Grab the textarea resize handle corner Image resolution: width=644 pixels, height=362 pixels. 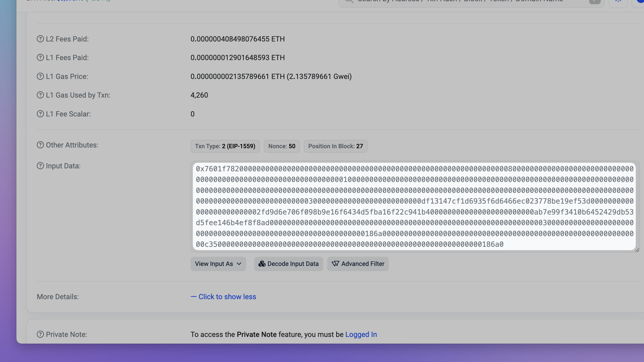[x=637, y=250]
